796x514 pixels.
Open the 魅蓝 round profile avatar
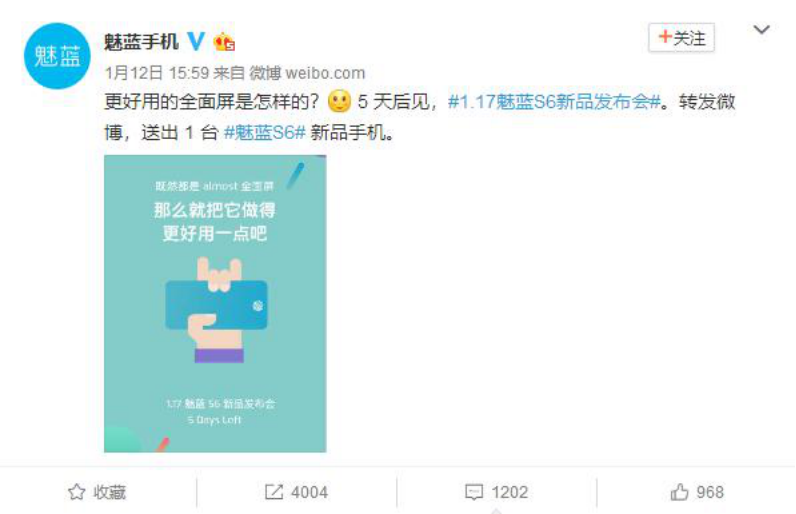(x=57, y=56)
